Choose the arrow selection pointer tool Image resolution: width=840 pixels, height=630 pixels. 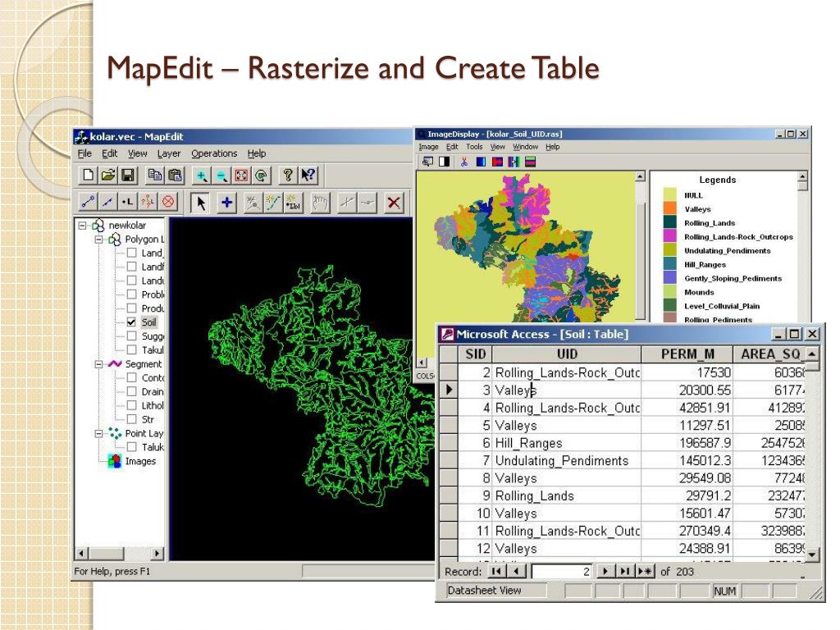click(x=201, y=203)
